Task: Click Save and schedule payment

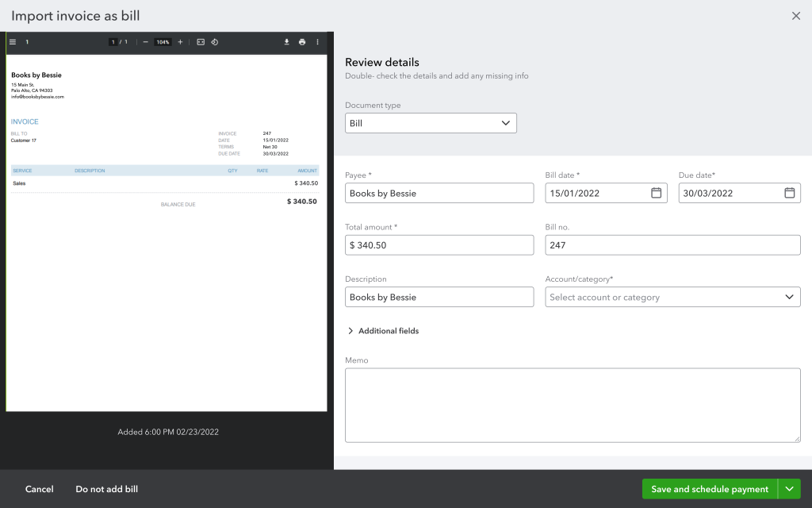Action: 710,489
